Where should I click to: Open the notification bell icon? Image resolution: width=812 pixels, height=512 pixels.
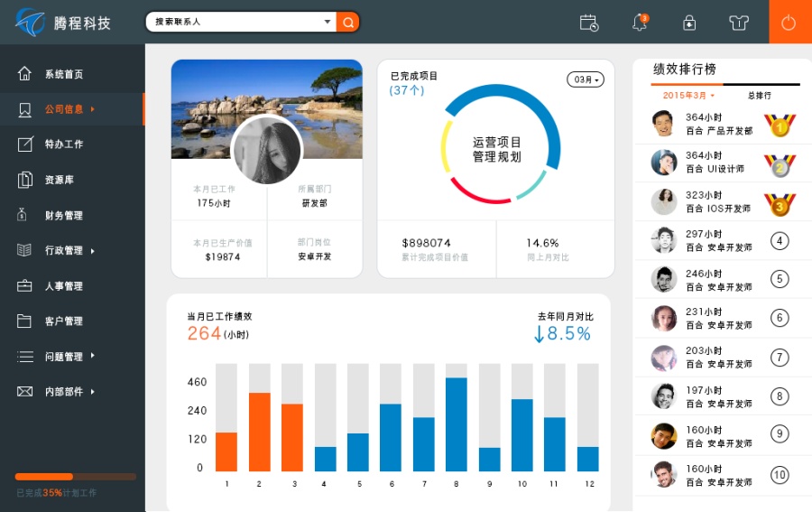[640, 23]
